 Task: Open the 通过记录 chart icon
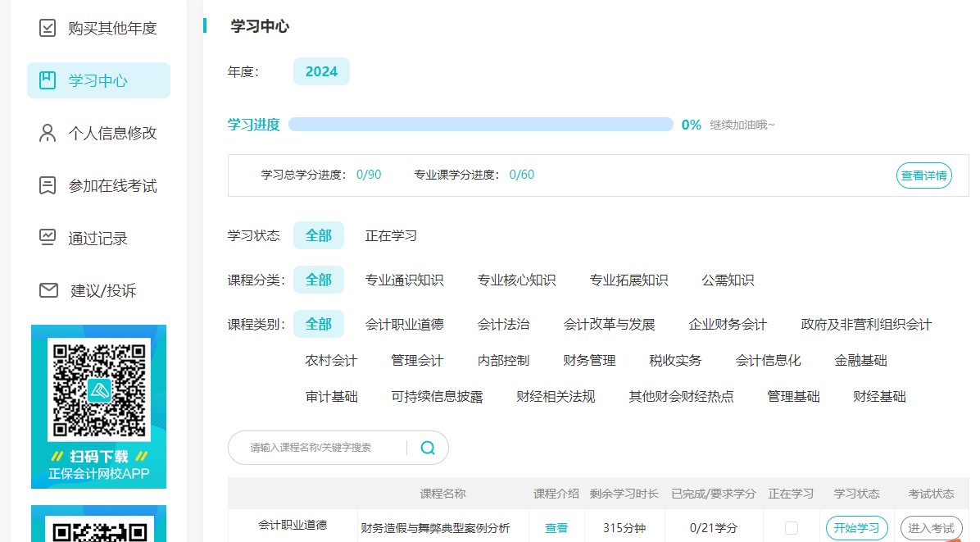pyautogui.click(x=47, y=238)
